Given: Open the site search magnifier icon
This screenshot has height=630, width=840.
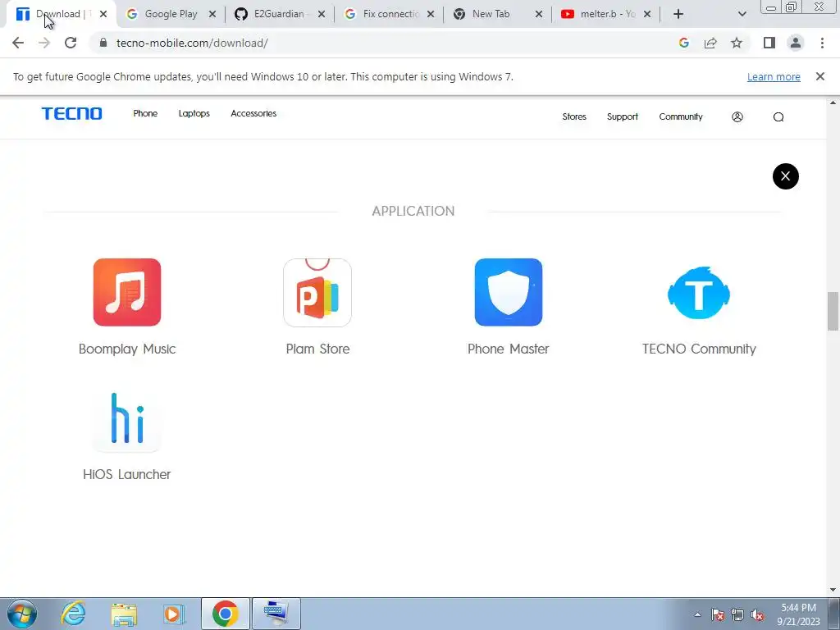Looking at the screenshot, I should click(778, 116).
